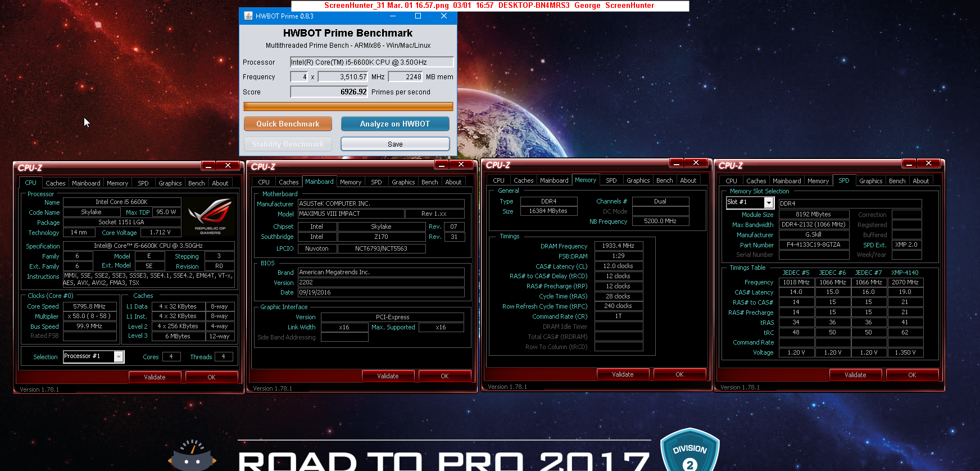980x471 pixels.
Task: Click Validate in CPU-Z SPD window
Action: tap(855, 375)
